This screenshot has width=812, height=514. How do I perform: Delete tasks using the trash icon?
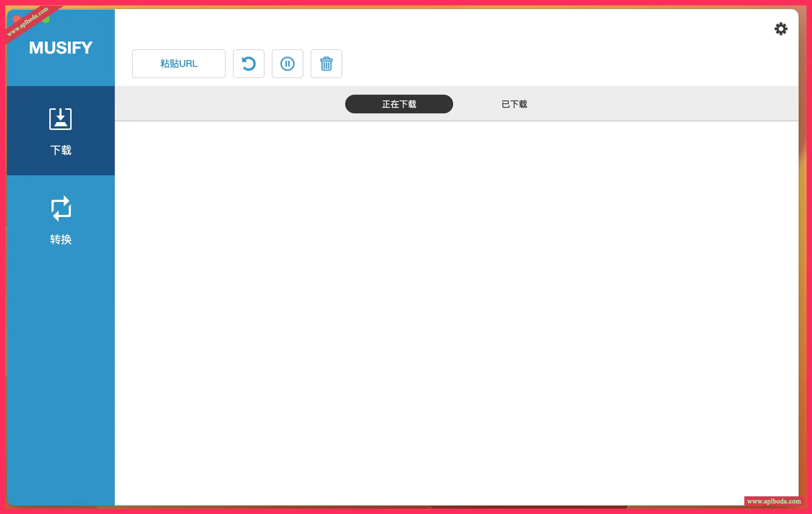[x=326, y=64]
